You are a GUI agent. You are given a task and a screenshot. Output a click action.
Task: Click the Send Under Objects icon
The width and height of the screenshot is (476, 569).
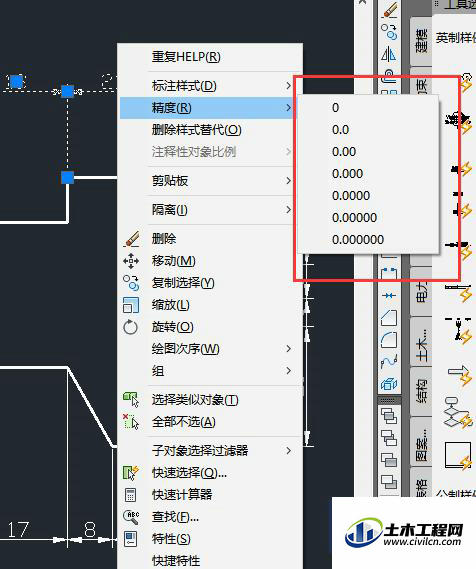pos(389,482)
